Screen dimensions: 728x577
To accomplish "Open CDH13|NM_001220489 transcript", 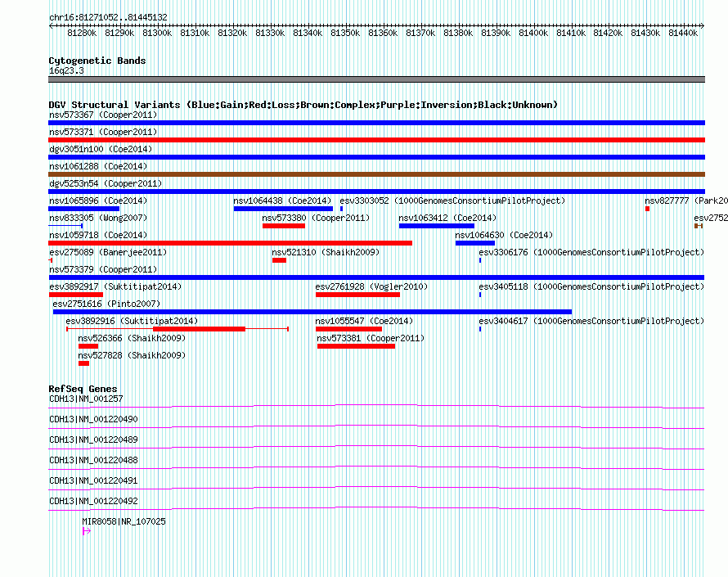I will (93, 440).
